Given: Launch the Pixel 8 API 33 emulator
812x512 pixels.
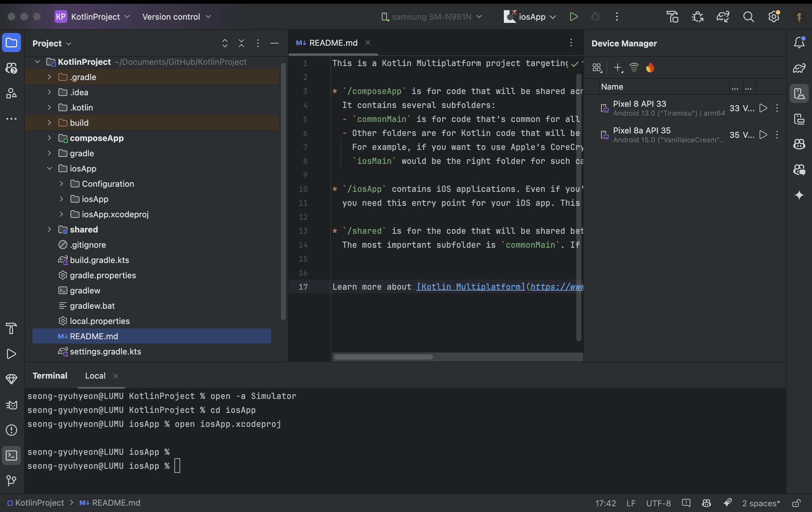Looking at the screenshot, I should 763,108.
